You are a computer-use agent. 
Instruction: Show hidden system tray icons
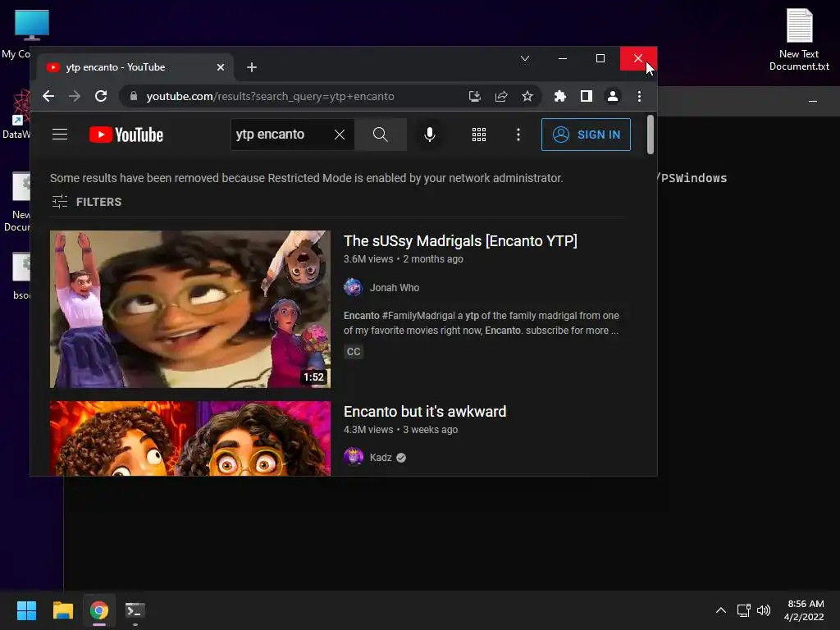coord(721,610)
